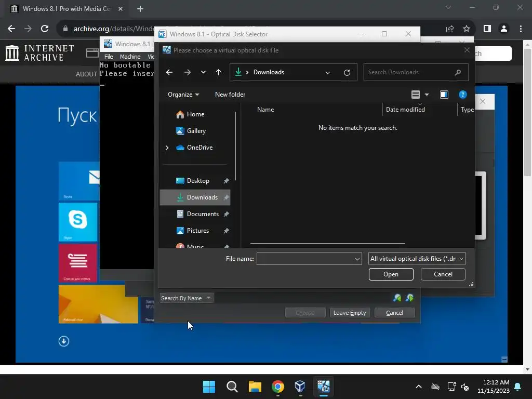
Task: Select Pictures in navigation pane
Action: [195, 231]
